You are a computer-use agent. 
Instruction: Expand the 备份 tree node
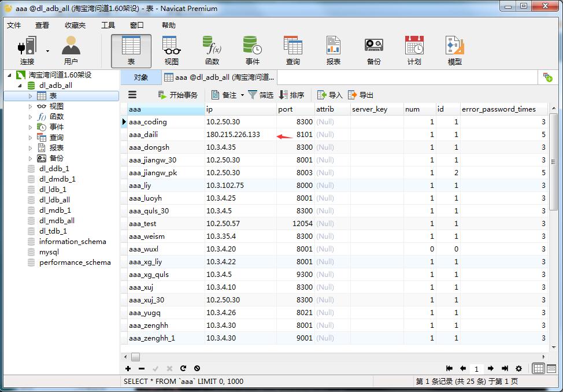(30, 158)
